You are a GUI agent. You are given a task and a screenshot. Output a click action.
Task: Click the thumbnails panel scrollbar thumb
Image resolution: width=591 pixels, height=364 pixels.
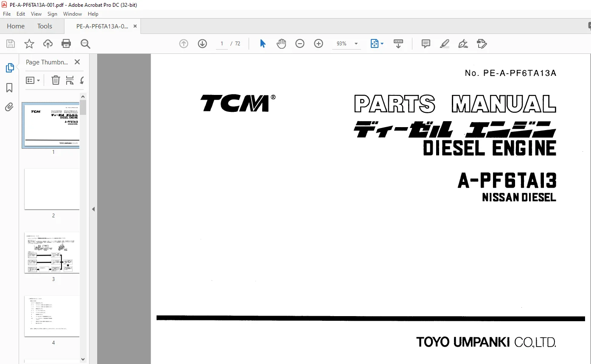84,107
